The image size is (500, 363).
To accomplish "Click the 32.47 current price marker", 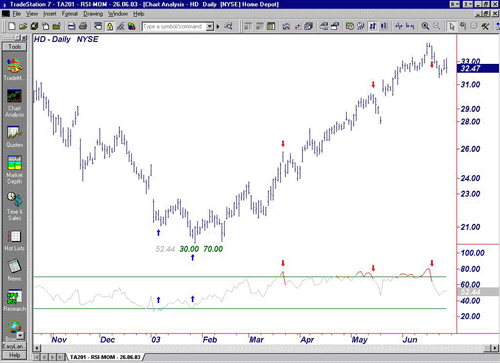I will tap(478, 69).
